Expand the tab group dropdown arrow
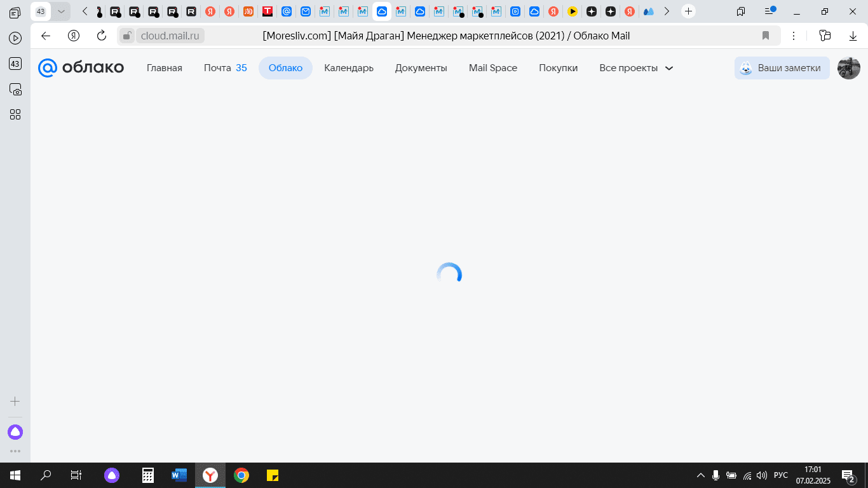 click(x=61, y=11)
